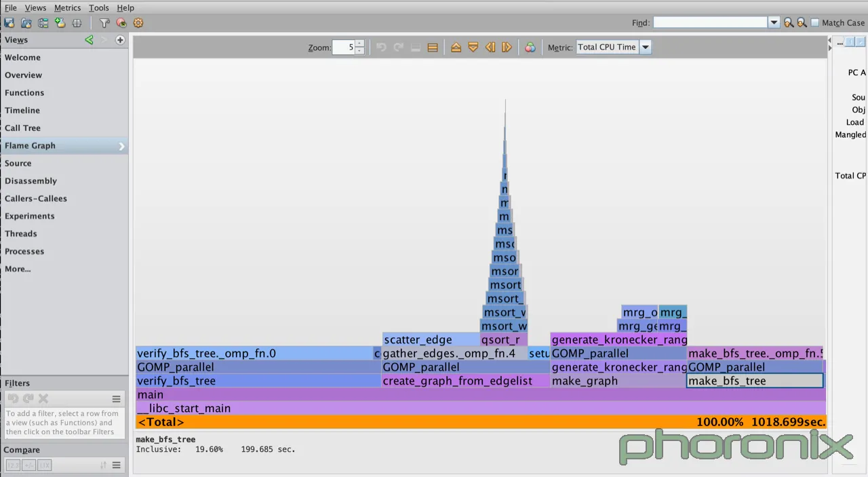The width and height of the screenshot is (868, 477).
Task: Click the reverse compare order arrows icon
Action: pos(103,465)
